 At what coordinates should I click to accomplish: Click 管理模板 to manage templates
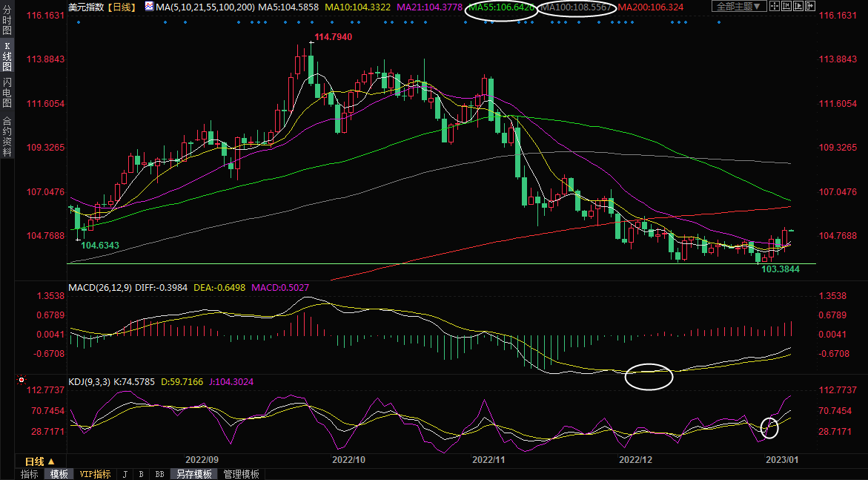click(241, 474)
